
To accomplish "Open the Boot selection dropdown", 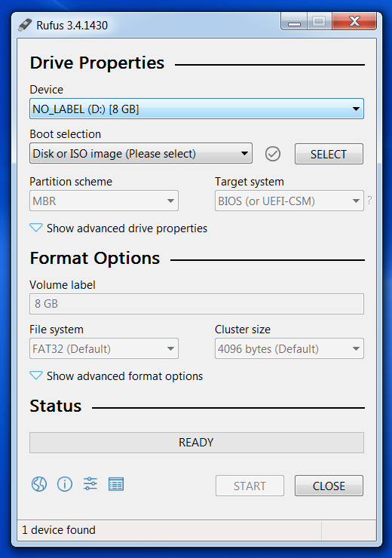I will pos(141,153).
